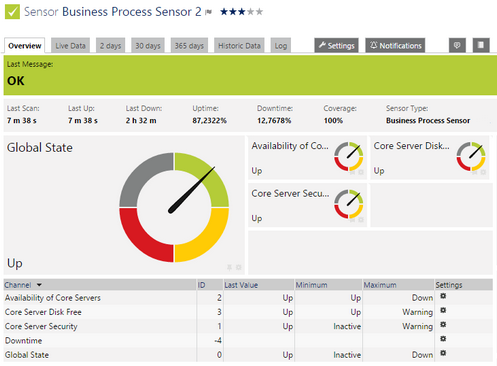497x366 pixels.
Task: Click the flag icon beside sensor name
Action: click(x=208, y=12)
